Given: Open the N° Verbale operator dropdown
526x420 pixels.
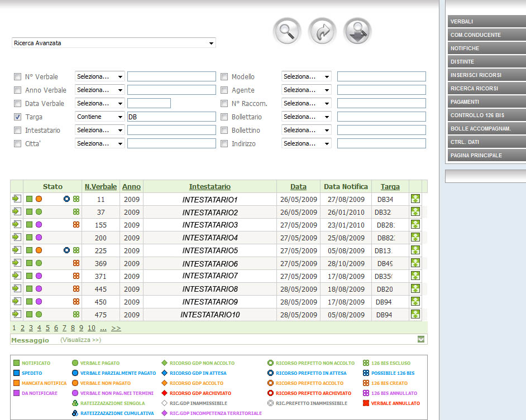Looking at the screenshot, I should pyautogui.click(x=99, y=76).
